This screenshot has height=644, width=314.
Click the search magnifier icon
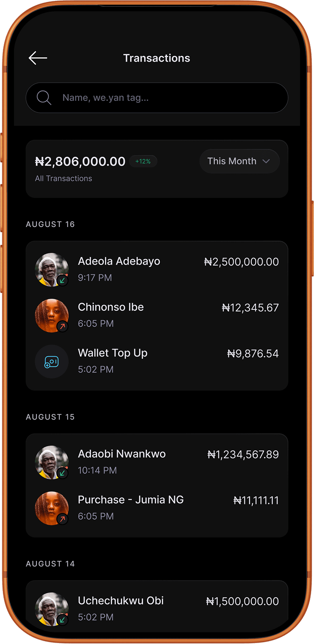coord(44,98)
